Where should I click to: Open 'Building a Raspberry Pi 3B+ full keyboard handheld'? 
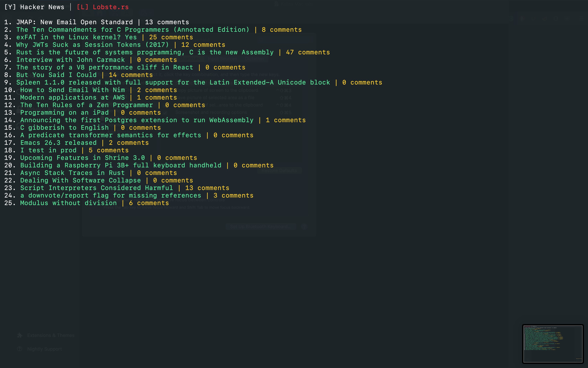coord(121,165)
